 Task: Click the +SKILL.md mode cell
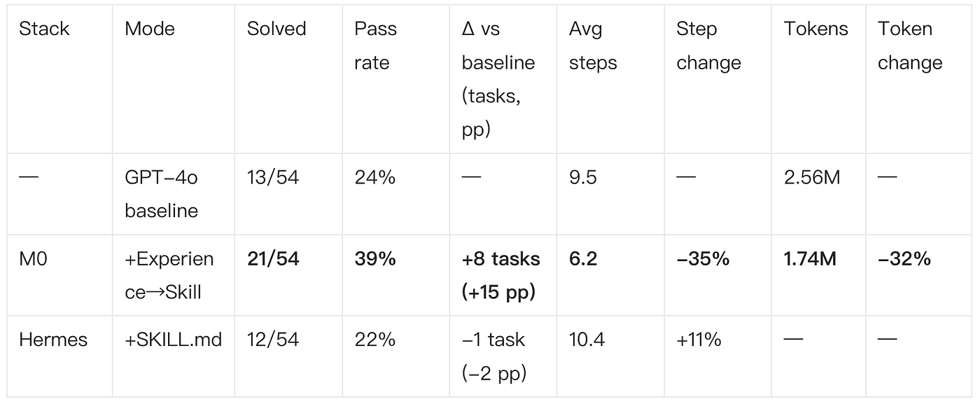(173, 340)
